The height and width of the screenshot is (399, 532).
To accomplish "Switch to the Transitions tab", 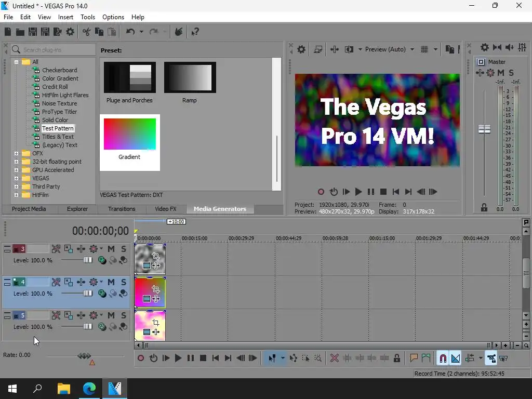I will 122,209.
